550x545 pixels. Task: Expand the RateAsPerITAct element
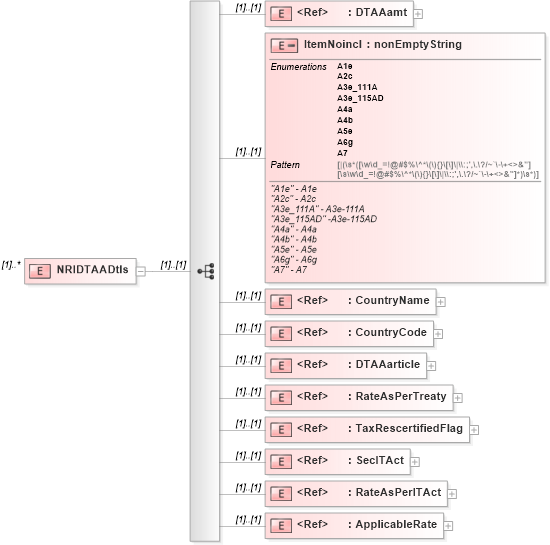click(452, 494)
